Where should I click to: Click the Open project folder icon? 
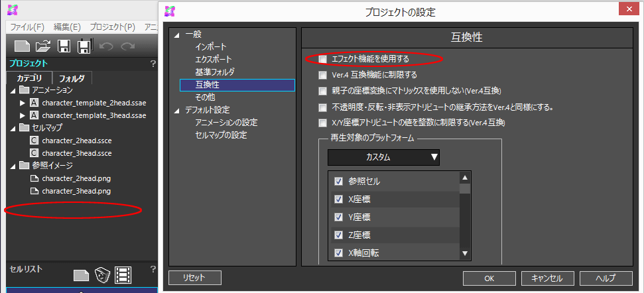[x=43, y=46]
